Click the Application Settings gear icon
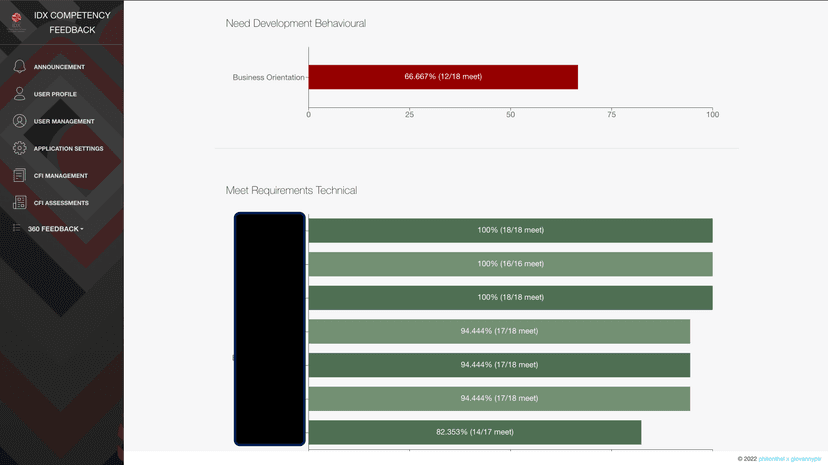The width and height of the screenshot is (828, 465). click(20, 148)
